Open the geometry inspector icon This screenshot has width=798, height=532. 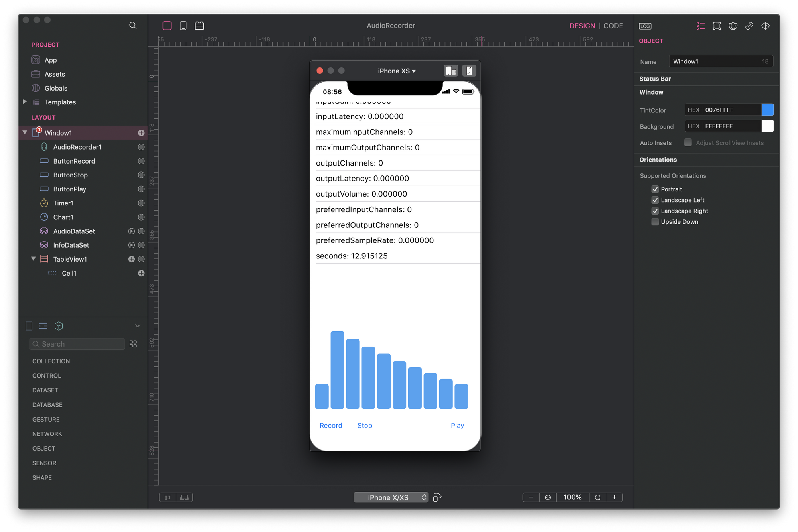point(717,26)
